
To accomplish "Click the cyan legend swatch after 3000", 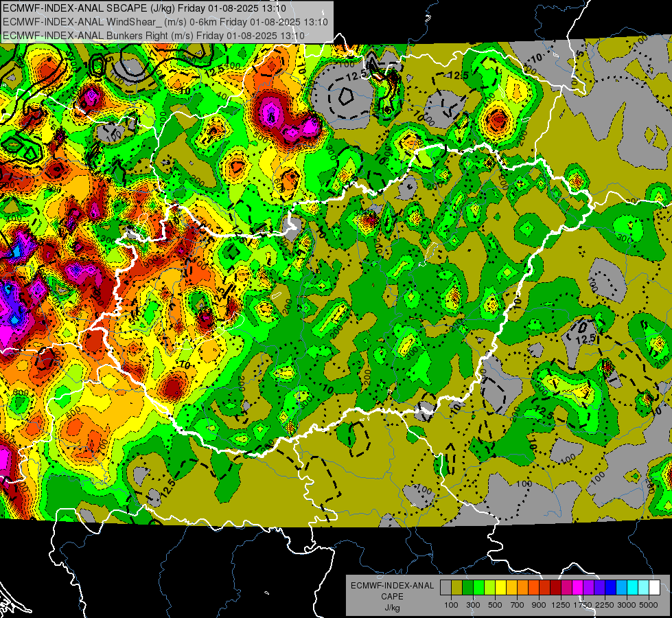I will tap(633, 588).
